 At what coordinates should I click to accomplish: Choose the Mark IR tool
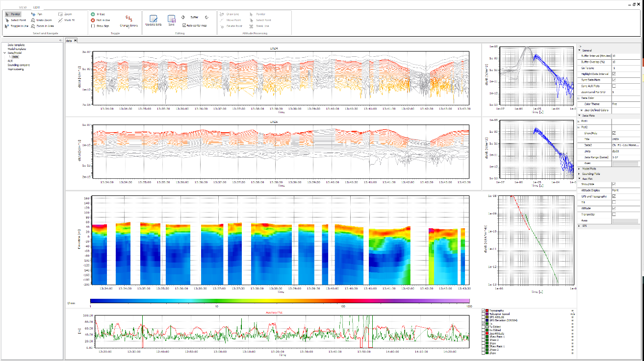[67, 20]
